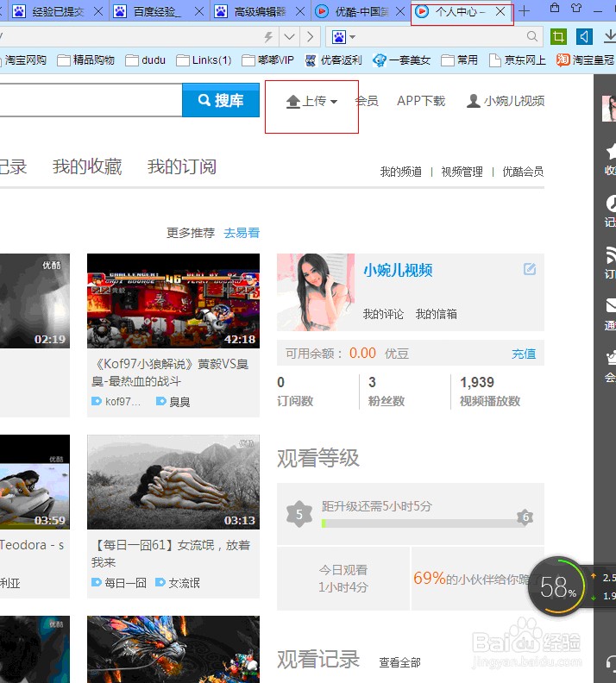Open 视频管理 link
Viewport: 616px width, 683px height.
(462, 172)
